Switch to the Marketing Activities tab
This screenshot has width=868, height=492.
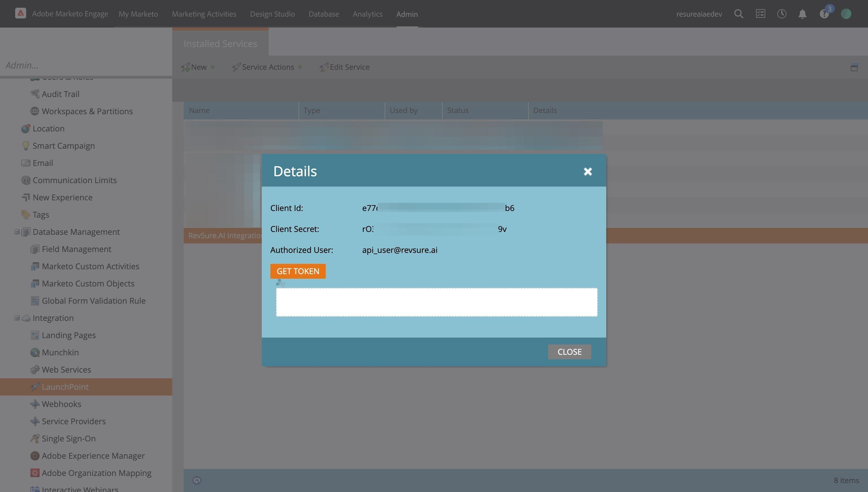pos(204,14)
